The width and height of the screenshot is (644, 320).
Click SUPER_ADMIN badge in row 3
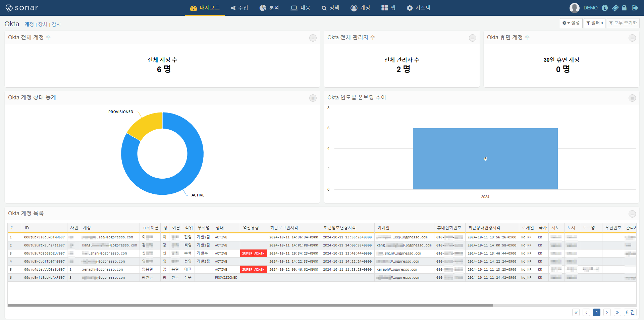coord(253,254)
